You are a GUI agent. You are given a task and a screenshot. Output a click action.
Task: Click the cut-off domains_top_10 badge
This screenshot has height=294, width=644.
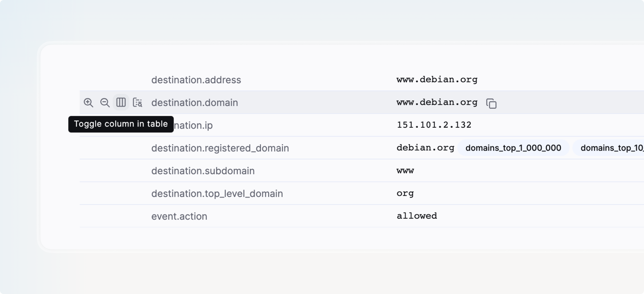[608, 148]
